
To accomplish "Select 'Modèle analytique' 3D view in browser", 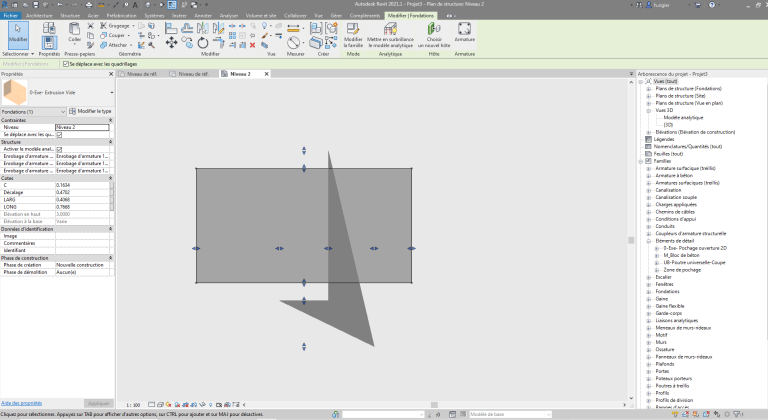I will tap(683, 118).
